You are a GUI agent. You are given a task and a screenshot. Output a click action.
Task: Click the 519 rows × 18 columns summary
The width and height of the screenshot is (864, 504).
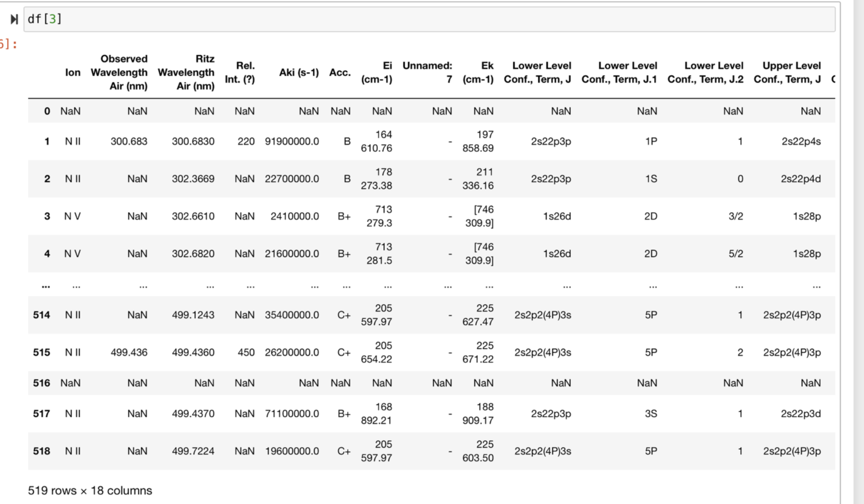point(90,491)
